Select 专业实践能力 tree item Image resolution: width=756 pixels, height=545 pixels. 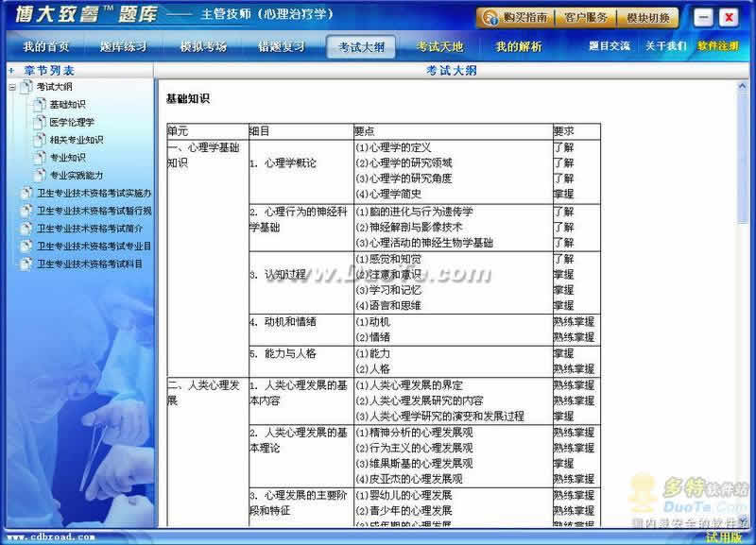point(77,176)
